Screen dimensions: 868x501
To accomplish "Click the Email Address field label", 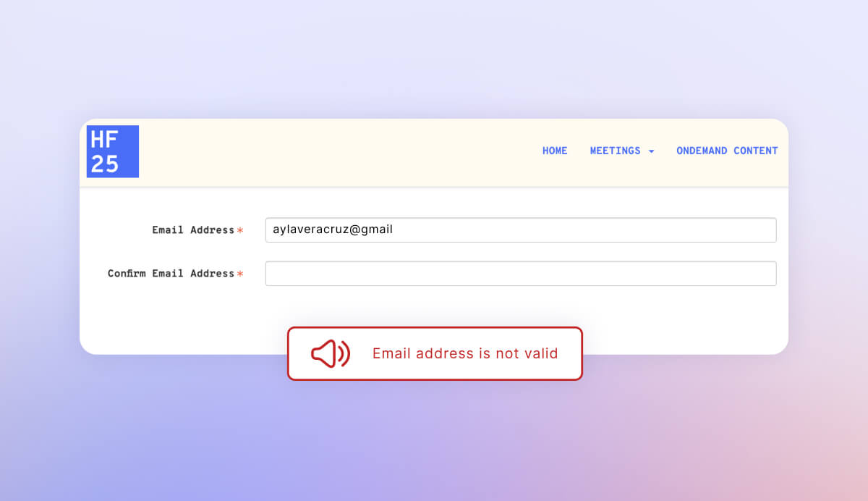I will [x=193, y=230].
